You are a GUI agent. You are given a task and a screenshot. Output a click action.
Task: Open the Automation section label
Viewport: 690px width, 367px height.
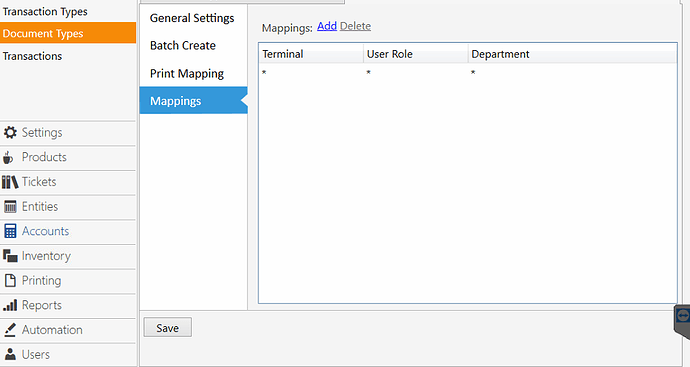52,330
